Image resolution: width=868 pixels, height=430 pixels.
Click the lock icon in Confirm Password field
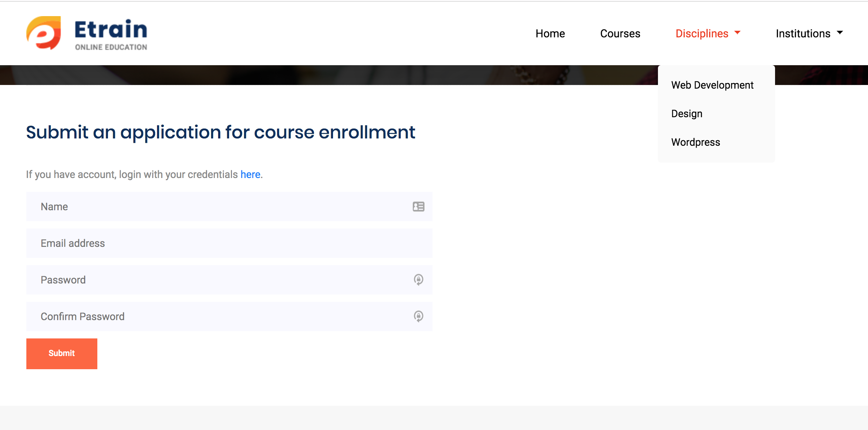419,316
